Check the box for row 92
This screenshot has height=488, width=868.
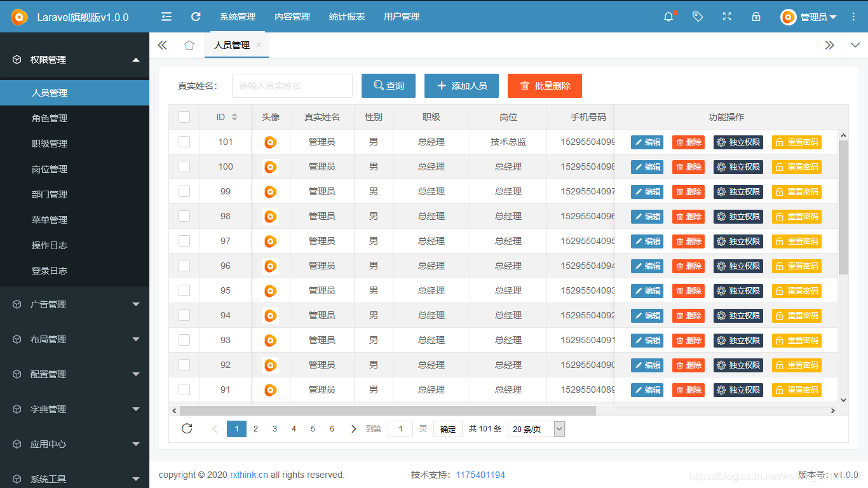(x=184, y=365)
